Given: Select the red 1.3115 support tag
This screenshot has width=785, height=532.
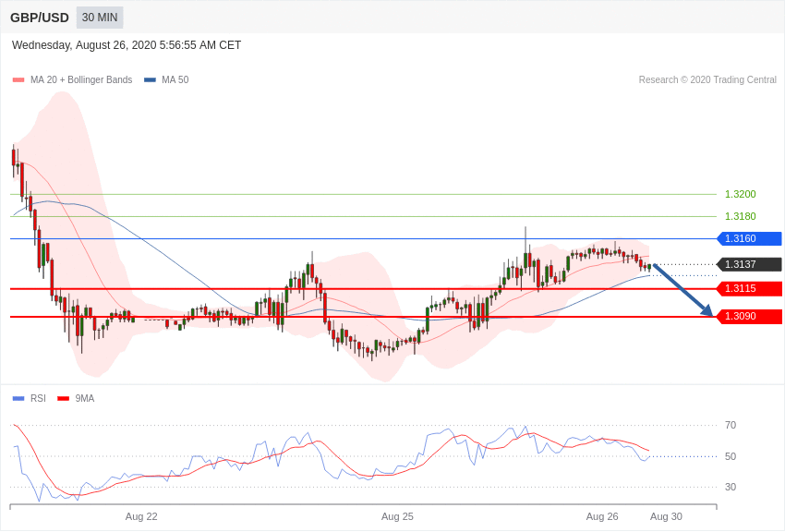Looking at the screenshot, I should pos(749,289).
